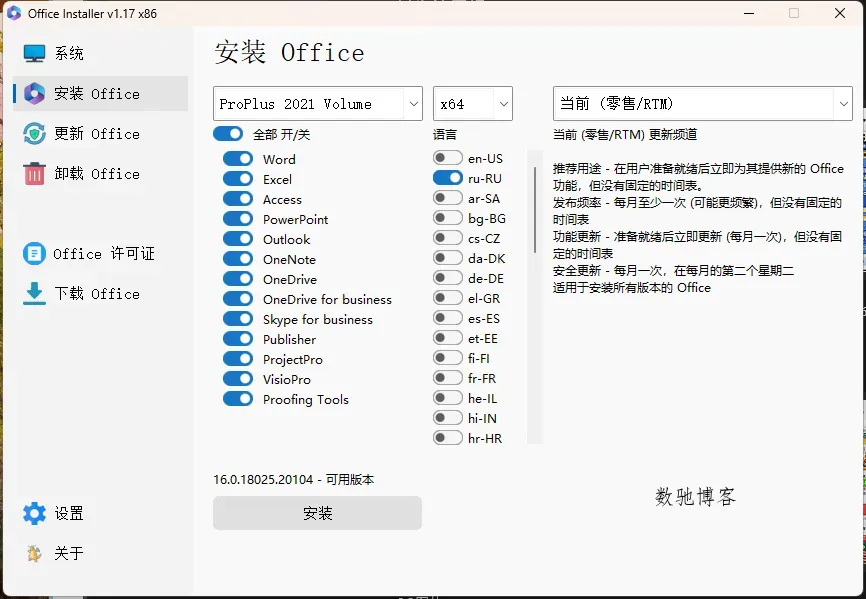Open 设置 in the sidebar
The width and height of the screenshot is (866, 599).
pos(101,513)
